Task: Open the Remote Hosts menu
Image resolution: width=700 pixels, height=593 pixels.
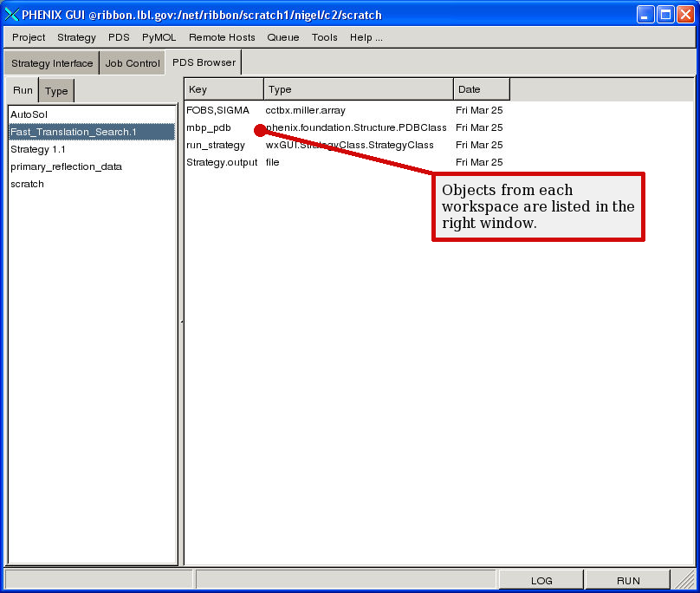Action: pyautogui.click(x=222, y=37)
